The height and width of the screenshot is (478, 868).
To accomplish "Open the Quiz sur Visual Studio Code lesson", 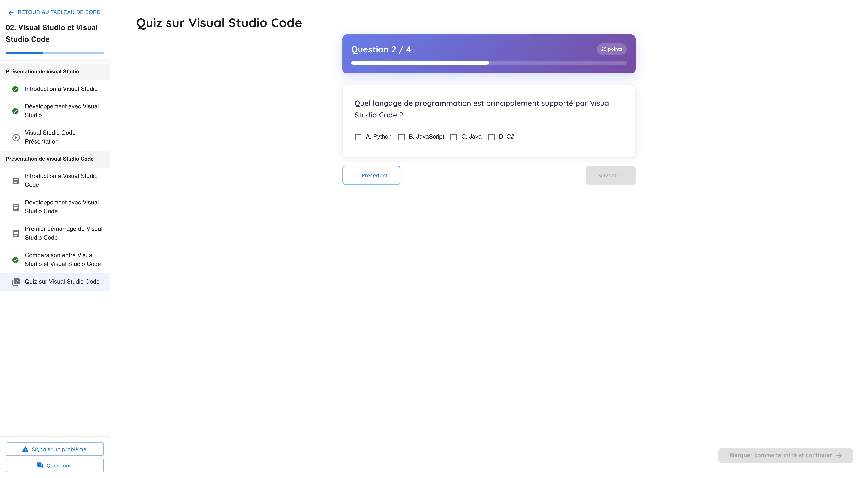I will click(62, 282).
